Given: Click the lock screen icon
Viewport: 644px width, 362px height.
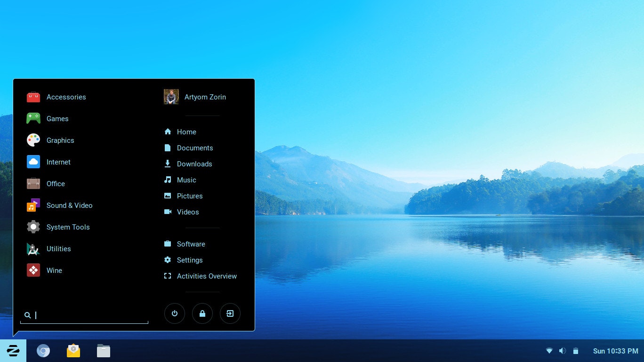Looking at the screenshot, I should click(202, 313).
